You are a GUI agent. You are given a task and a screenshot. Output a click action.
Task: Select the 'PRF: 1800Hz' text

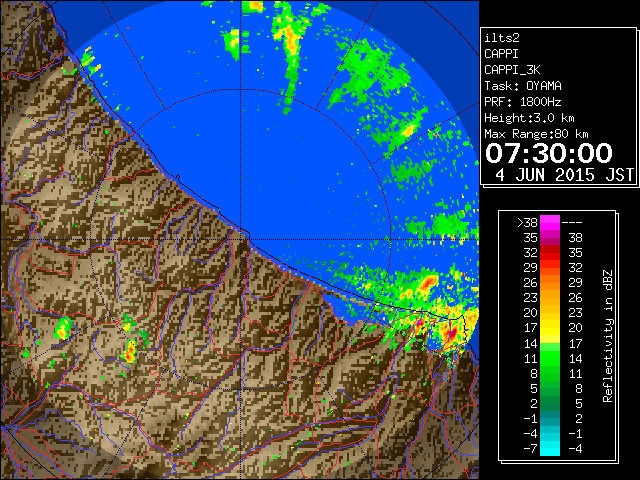click(523, 102)
